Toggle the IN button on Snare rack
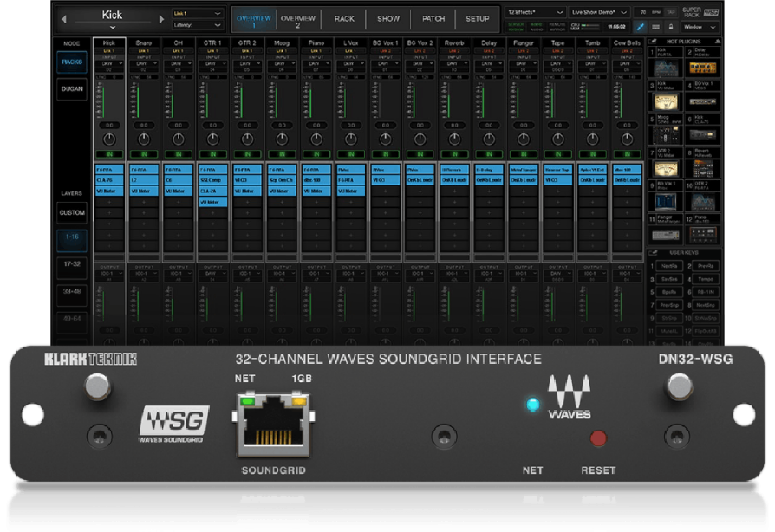Screen dimensions: 775x532 pos(144,154)
